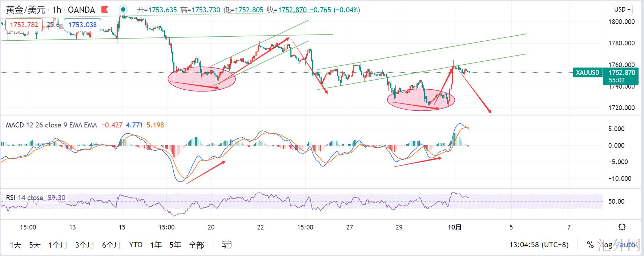Toggle auto scale mode
The width and height of the screenshot is (644, 256).
(627, 245)
